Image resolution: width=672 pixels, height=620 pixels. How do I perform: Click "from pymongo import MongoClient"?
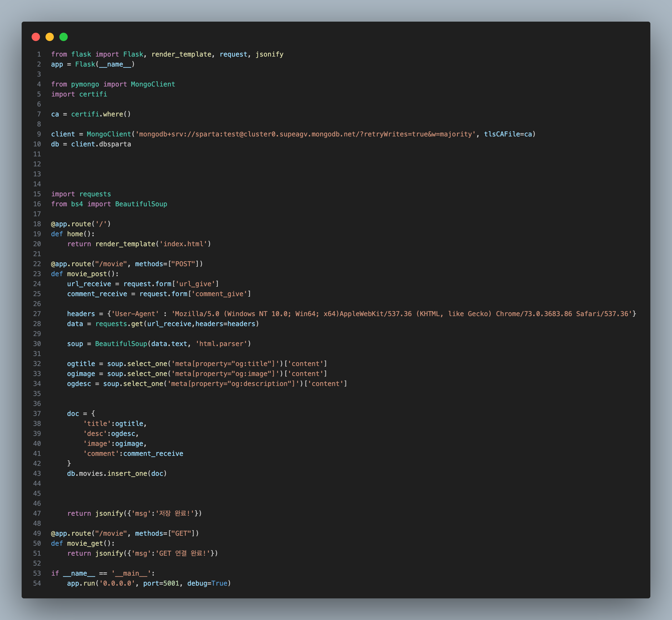pyautogui.click(x=113, y=84)
